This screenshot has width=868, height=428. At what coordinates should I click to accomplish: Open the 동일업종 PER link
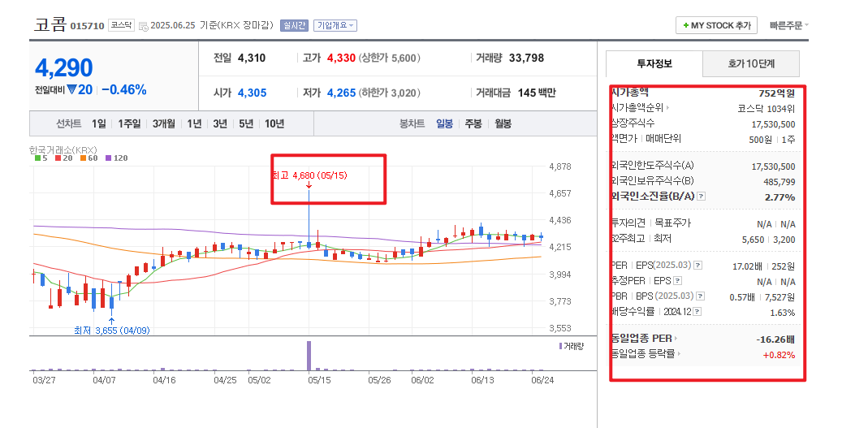click(x=645, y=339)
